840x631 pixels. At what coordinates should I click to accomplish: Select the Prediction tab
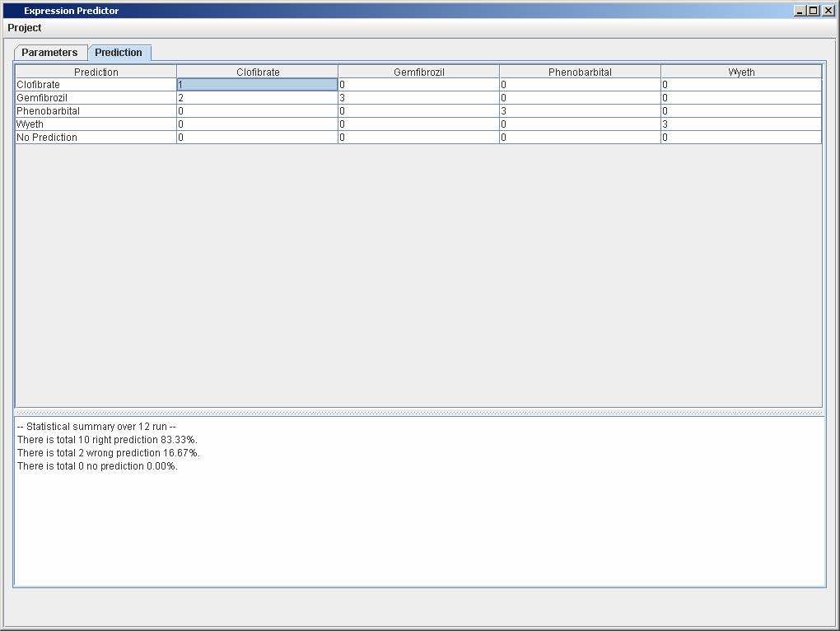point(119,53)
